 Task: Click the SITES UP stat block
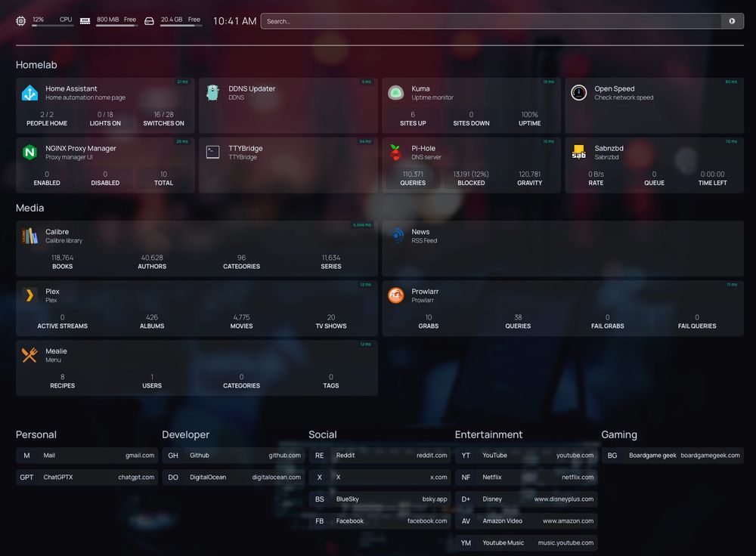point(413,119)
